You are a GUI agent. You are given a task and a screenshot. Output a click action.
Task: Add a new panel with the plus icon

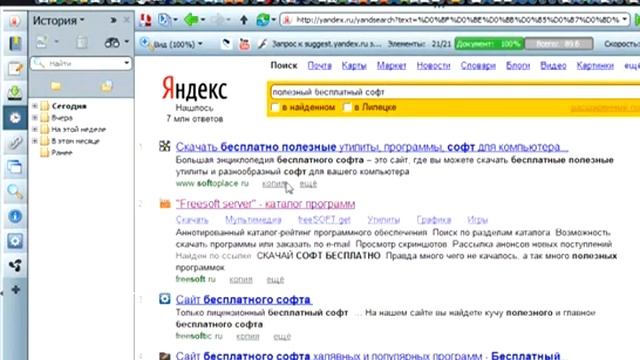[16, 290]
